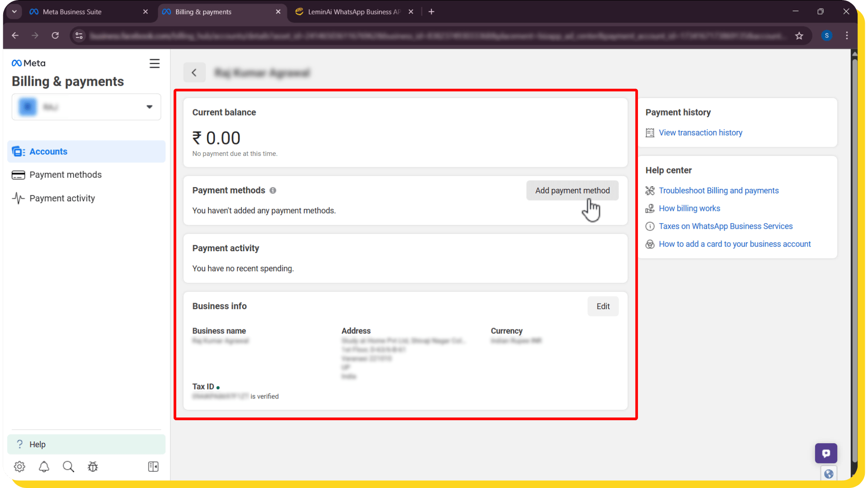Edit the Business info section
Screen dimensions: 868x488
click(x=603, y=306)
